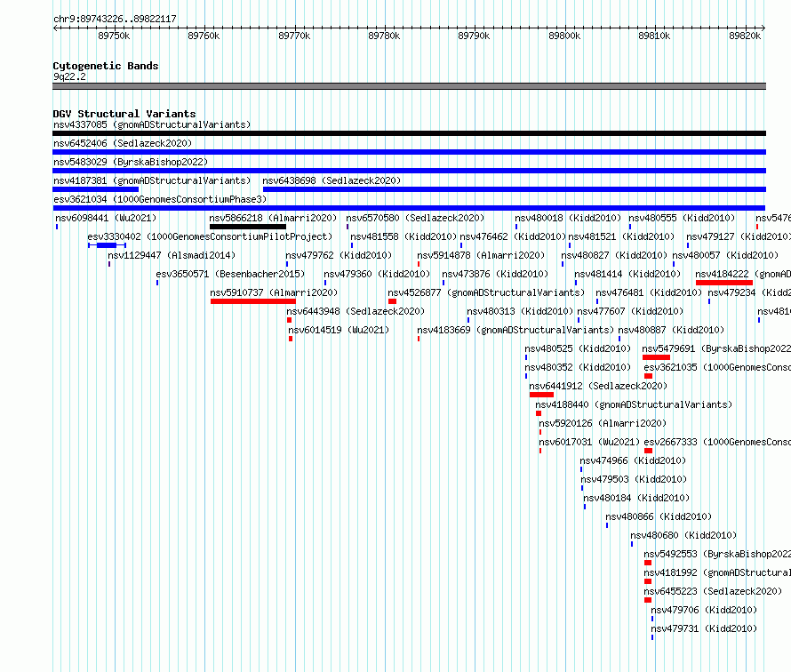Select nsv480184 (Kidd2010) label
Viewport: 791px width, 672px height.
pos(636,498)
